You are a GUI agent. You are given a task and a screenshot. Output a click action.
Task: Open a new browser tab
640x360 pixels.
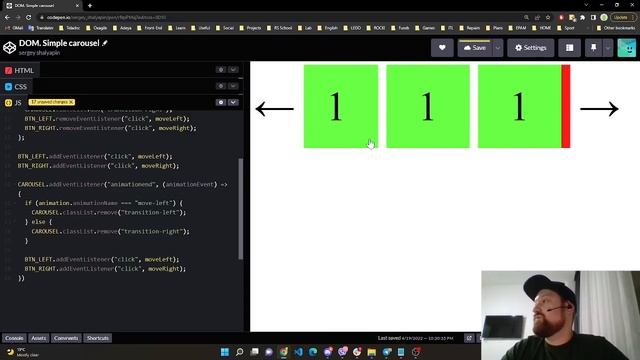pyautogui.click(x=90, y=6)
